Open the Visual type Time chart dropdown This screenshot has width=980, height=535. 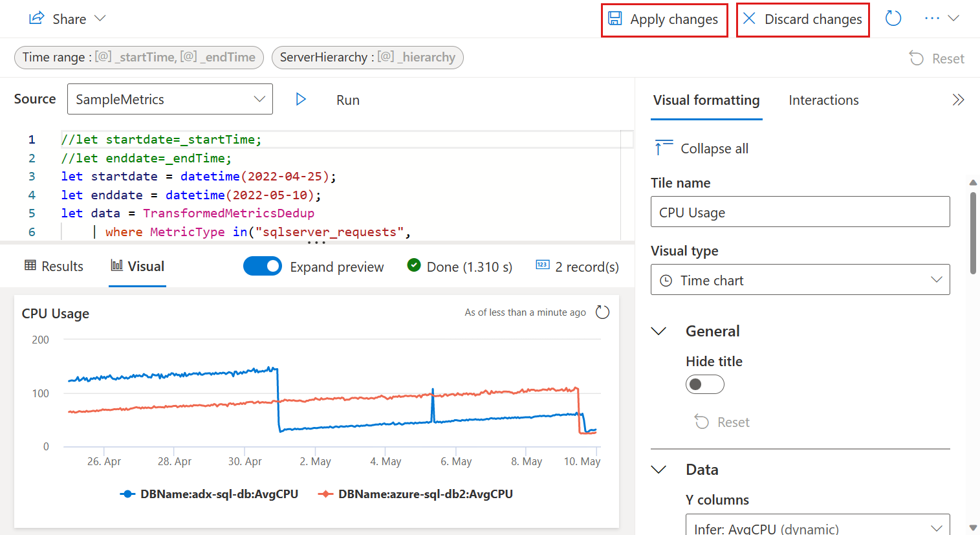pyautogui.click(x=800, y=280)
